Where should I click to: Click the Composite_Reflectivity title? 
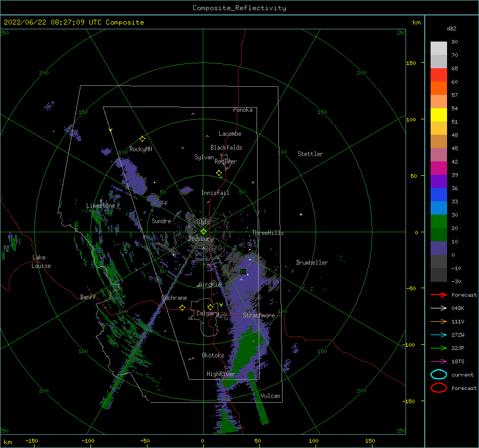coord(240,8)
